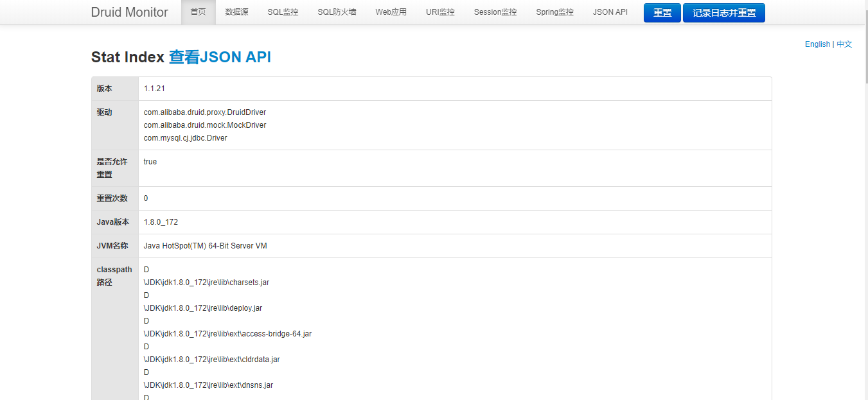Viewport: 868px width, 400px height.
Task: Click the 记录日志并重置 button
Action: click(x=724, y=13)
